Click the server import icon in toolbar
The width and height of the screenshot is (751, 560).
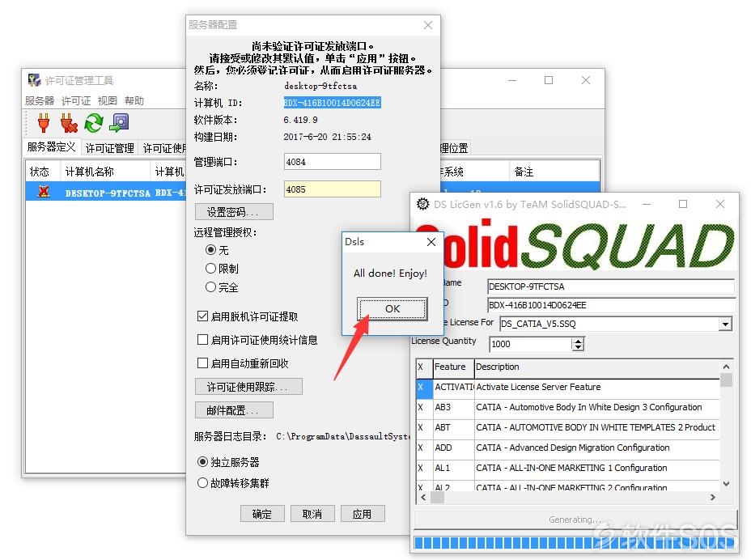pos(119,123)
